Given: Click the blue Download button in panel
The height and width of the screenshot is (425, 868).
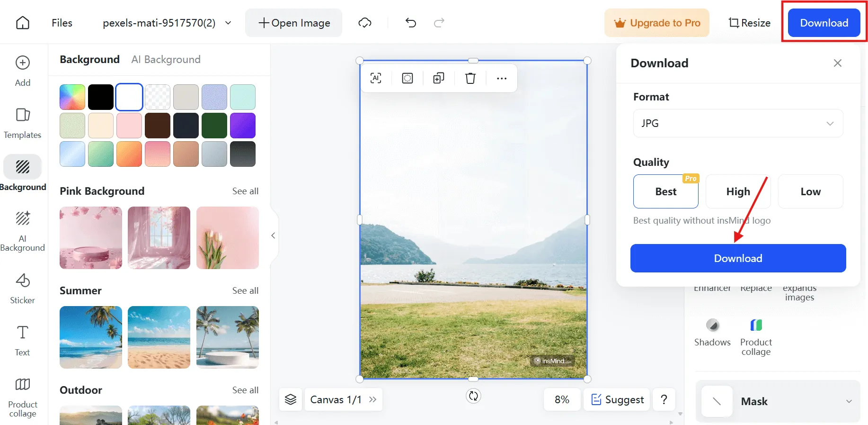Looking at the screenshot, I should click(738, 258).
